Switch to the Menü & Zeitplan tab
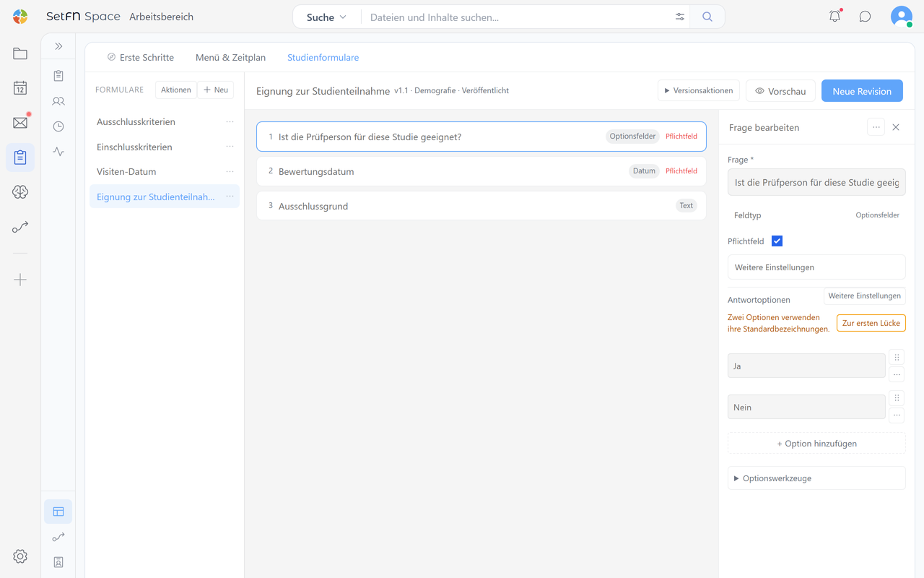This screenshot has width=924, height=578. pyautogui.click(x=230, y=57)
